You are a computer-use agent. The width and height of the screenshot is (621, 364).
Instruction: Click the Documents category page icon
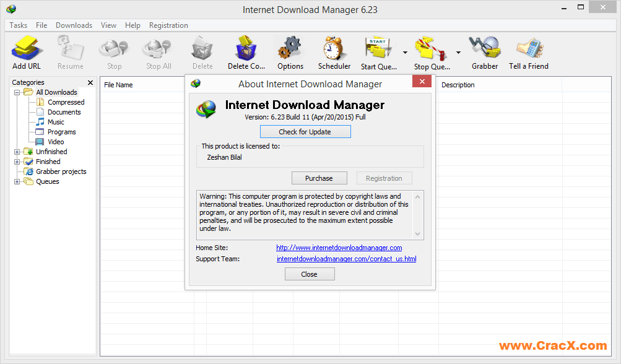[x=40, y=112]
